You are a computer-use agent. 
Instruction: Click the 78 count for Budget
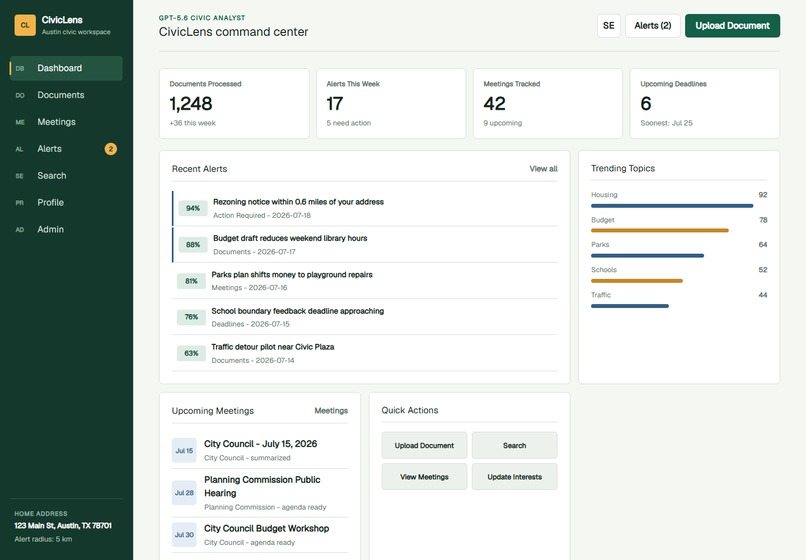pos(763,220)
